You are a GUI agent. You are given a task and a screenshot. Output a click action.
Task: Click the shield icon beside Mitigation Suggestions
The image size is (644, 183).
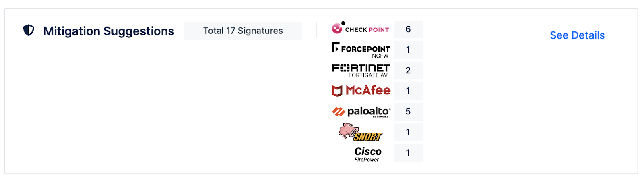[x=29, y=30]
